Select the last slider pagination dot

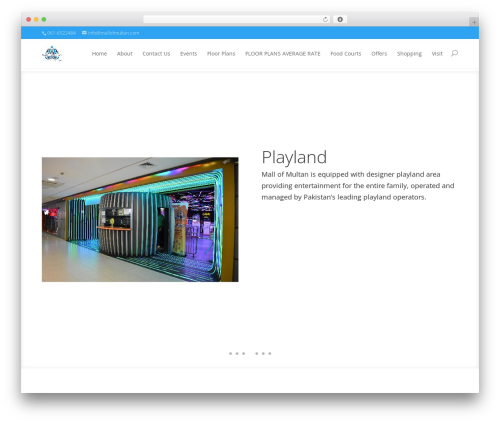[270, 353]
